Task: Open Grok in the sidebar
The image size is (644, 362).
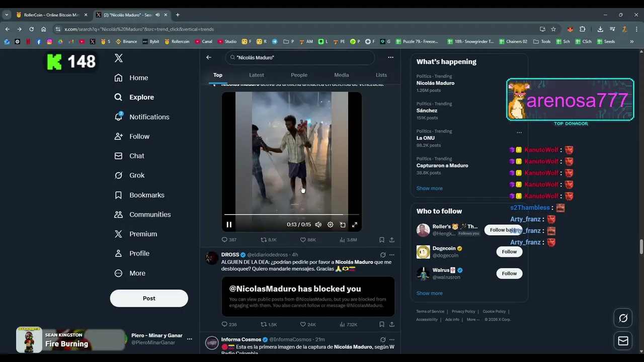Action: [x=130, y=175]
